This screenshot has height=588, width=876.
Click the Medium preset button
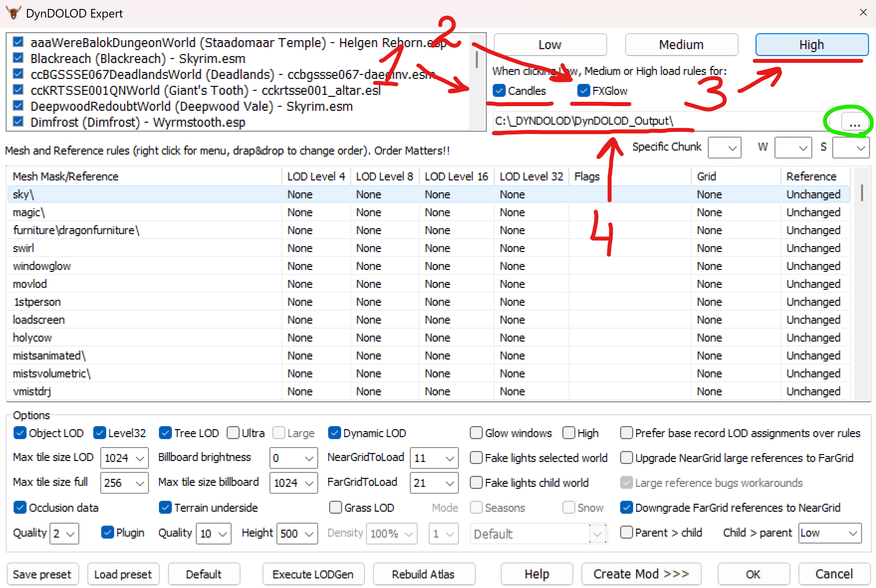pos(681,45)
